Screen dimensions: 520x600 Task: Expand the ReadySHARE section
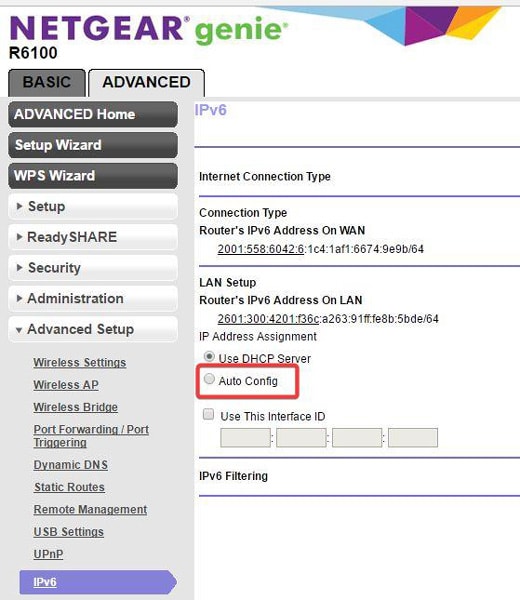tap(93, 237)
